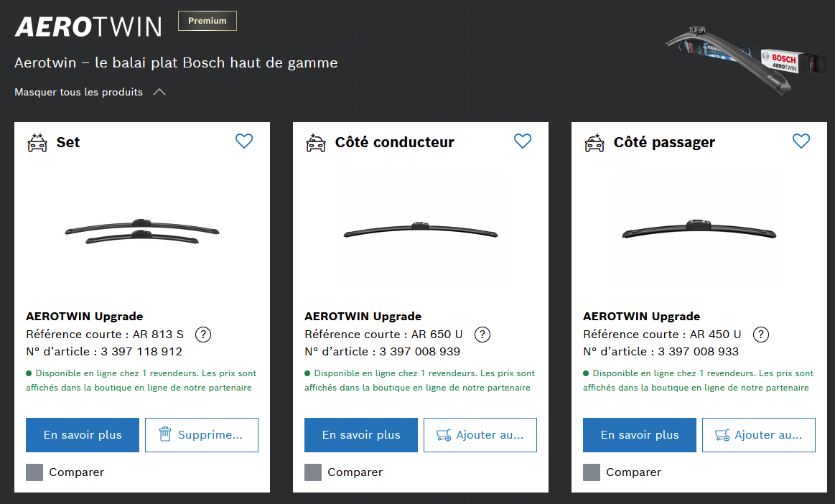Viewport: 835px width, 504px height.
Task: Tick Comparer for Côté conducteur wiper
Action: [313, 472]
